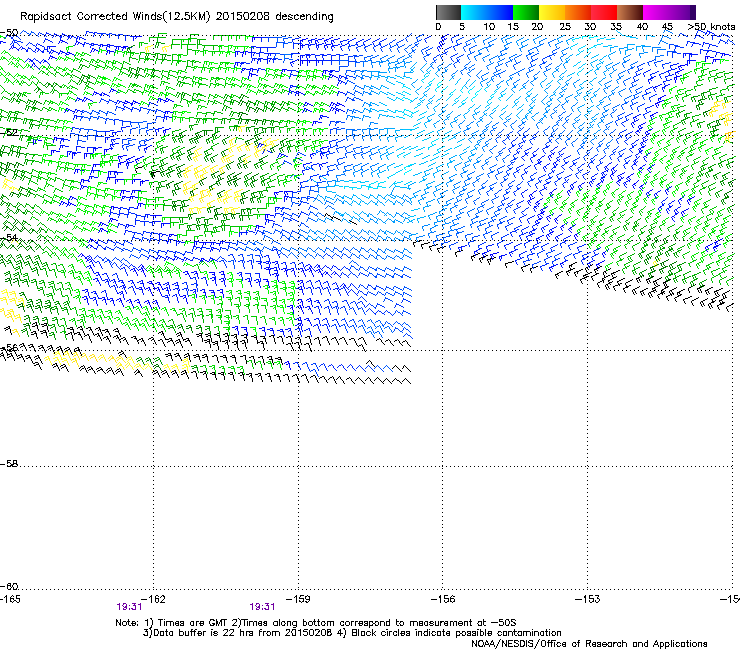Click the latitude label '-58'
Viewport: 740px width, 650px height.
pos(9,464)
